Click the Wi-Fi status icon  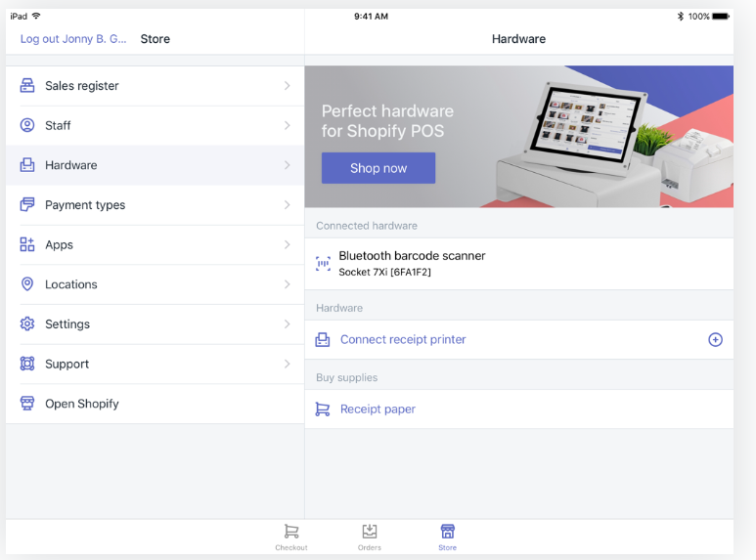click(36, 16)
